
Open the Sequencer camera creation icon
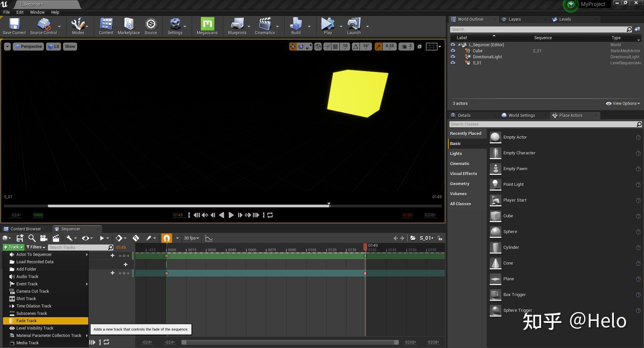(x=44, y=238)
